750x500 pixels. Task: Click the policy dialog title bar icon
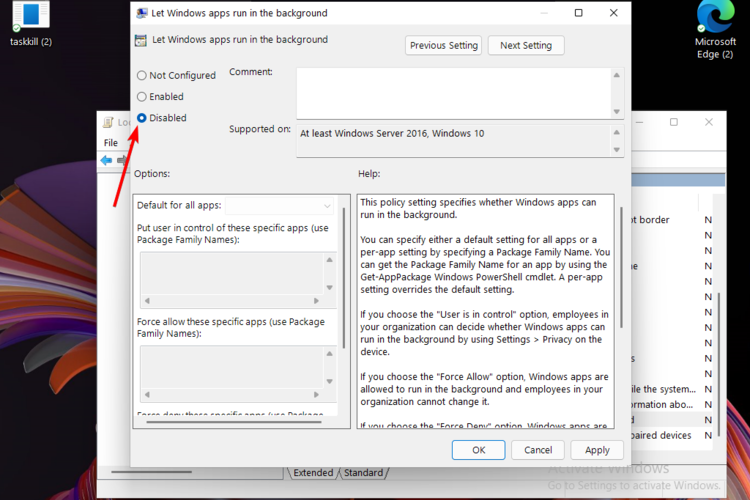[x=142, y=13]
